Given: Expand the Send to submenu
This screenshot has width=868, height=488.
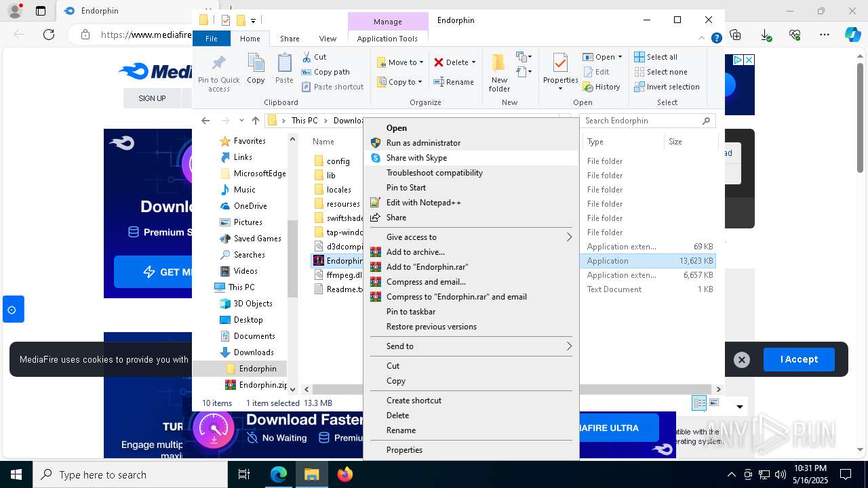Looking at the screenshot, I should [x=471, y=346].
